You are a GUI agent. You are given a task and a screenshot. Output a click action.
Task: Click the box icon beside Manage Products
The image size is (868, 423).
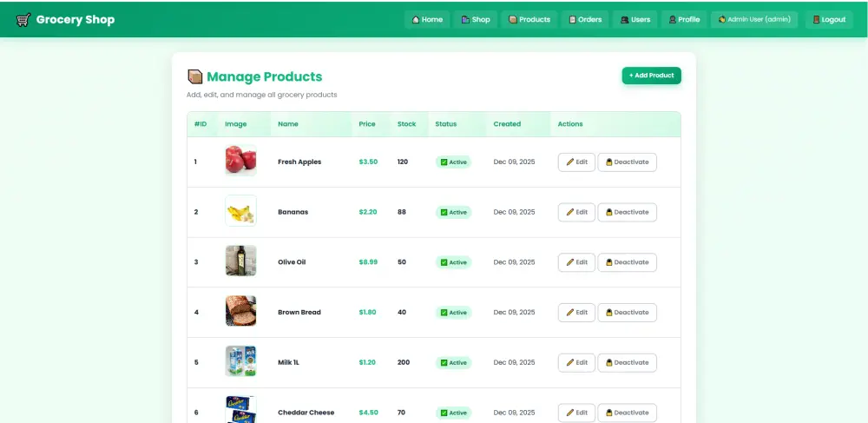(194, 76)
